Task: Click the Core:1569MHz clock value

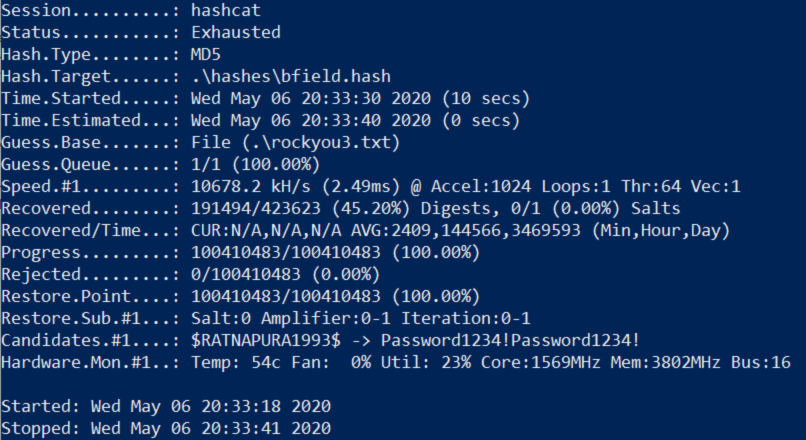Action: [x=540, y=362]
